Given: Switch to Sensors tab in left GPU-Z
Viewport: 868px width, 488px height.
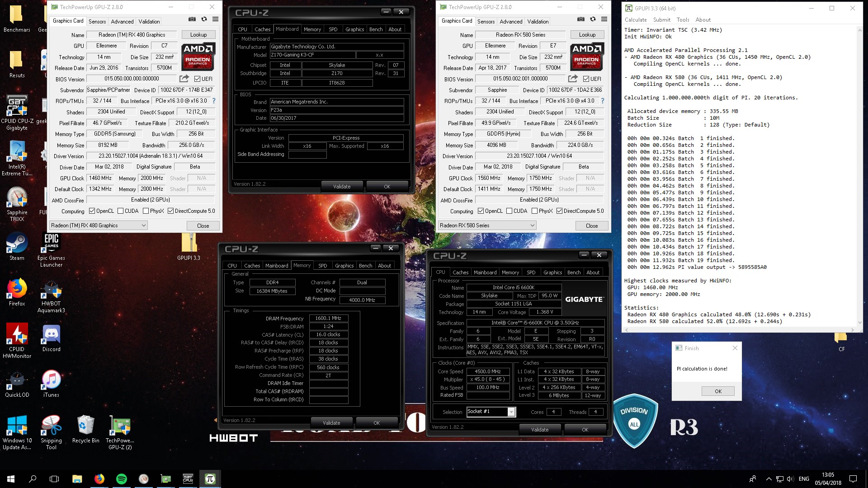Looking at the screenshot, I should 97,21.
